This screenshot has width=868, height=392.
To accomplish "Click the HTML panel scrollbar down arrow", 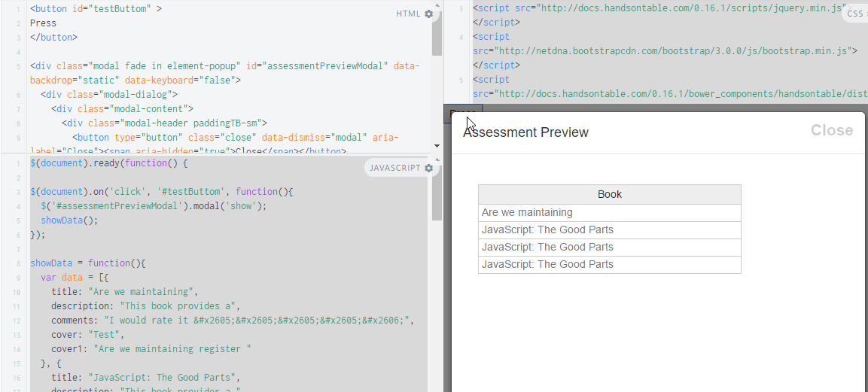I will click(x=437, y=146).
